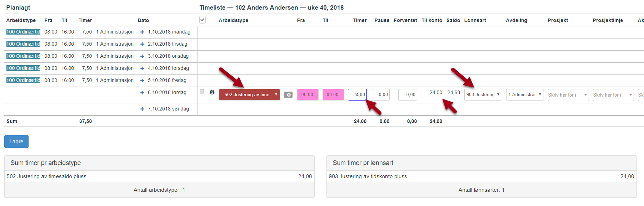The width and height of the screenshot is (644, 206).
Task: Check the checkbox on the 6.10.2018 row
Action: (202, 91)
